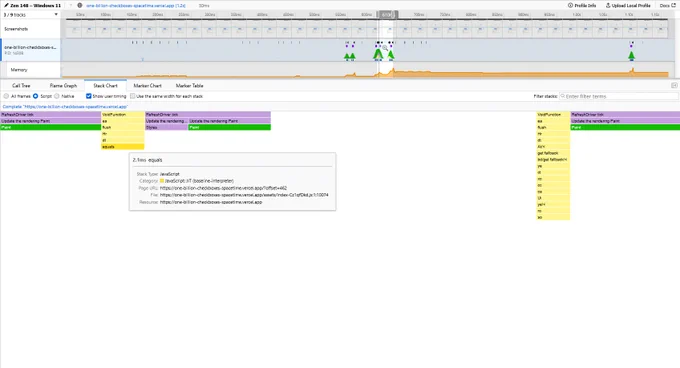Screen dimensions: 680x368
Task: Uncheck Show user timing
Action: [x=88, y=96]
